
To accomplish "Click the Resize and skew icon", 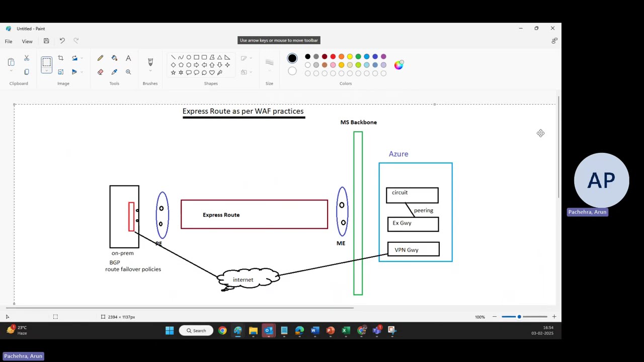I will [60, 72].
